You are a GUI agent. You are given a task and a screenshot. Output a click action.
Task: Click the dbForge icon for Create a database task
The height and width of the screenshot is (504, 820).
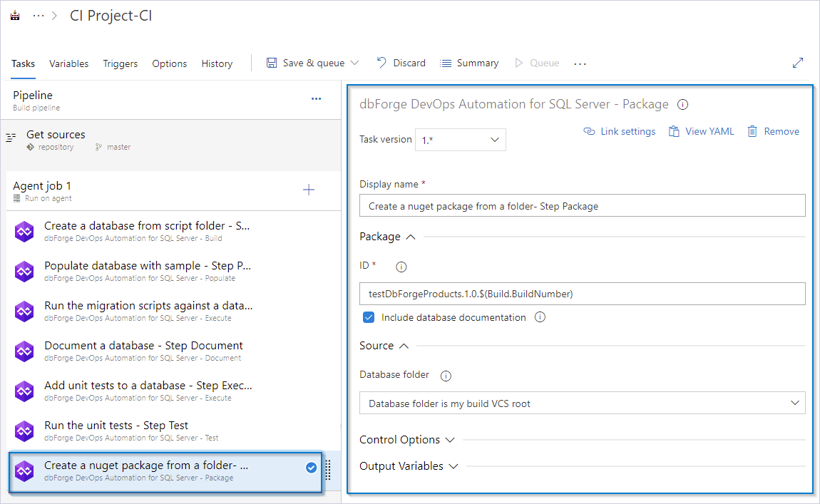24,232
